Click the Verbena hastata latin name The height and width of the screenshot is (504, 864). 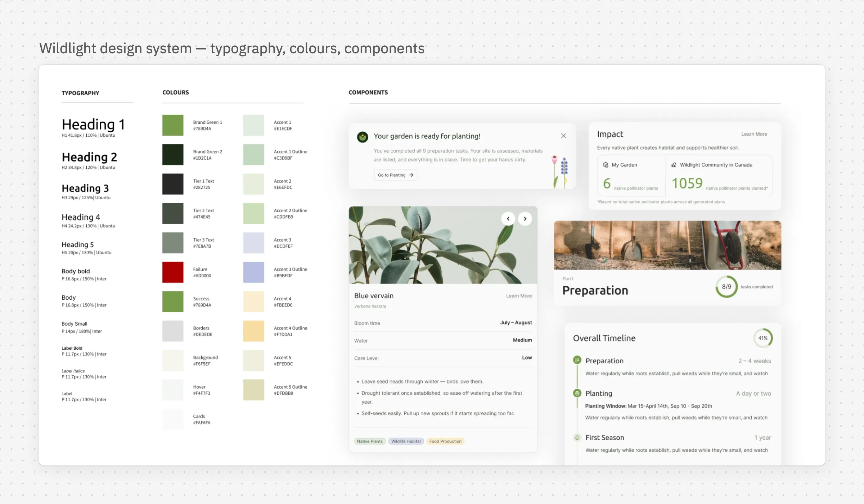pyautogui.click(x=370, y=306)
